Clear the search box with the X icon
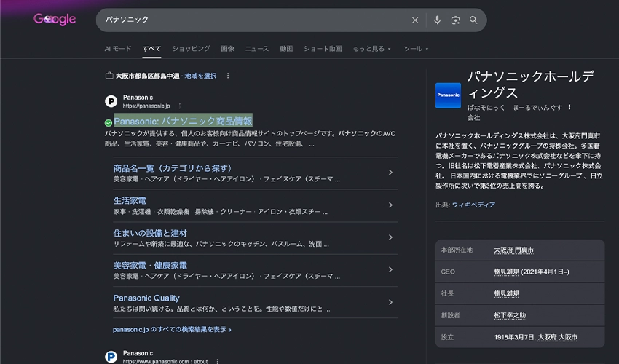 pyautogui.click(x=415, y=20)
